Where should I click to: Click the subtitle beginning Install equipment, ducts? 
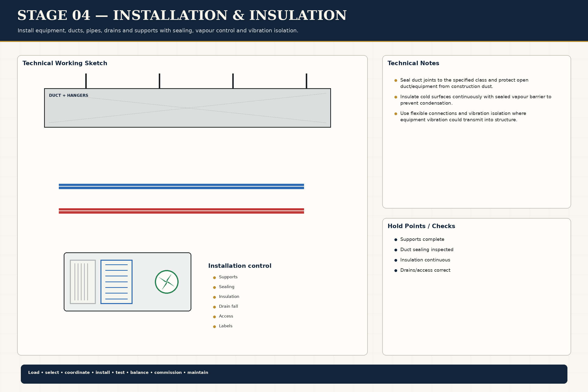[158, 30]
